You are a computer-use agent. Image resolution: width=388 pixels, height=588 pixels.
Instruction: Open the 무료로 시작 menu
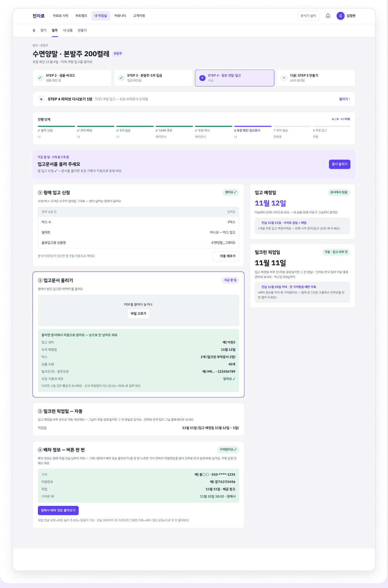tap(61, 16)
